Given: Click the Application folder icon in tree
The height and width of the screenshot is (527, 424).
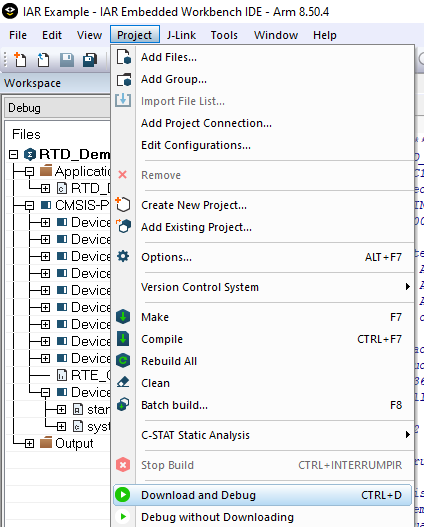Looking at the screenshot, I should coord(46,170).
